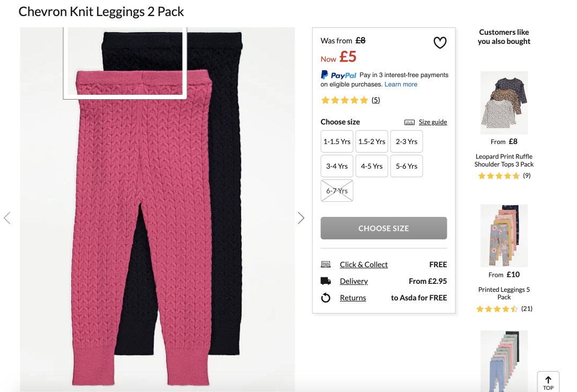Click the back to TOP arrow button
Image resolution: width=577 pixels, height=392 pixels.
pos(548,382)
